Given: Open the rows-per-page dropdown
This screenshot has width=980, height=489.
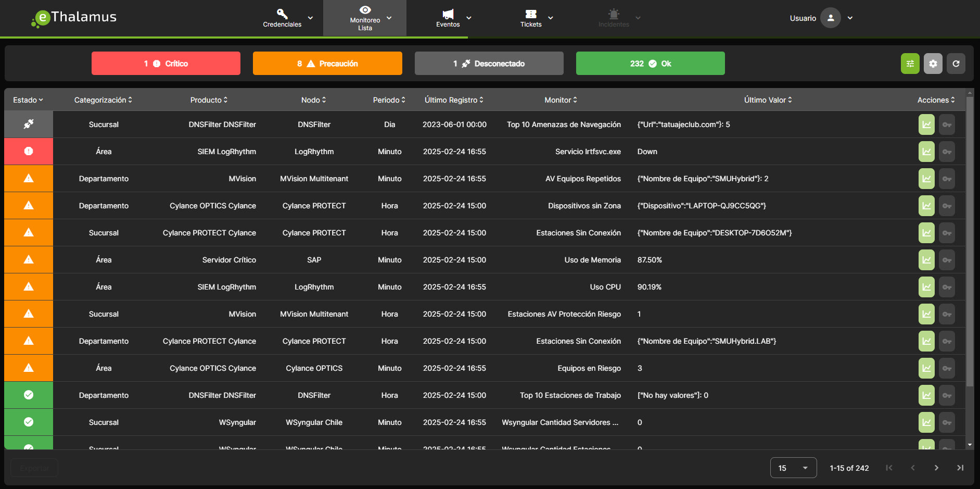Looking at the screenshot, I should pyautogui.click(x=793, y=468).
